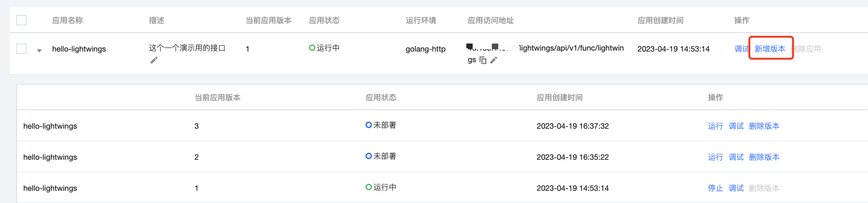Click blue undeployed status icon for version 3

tap(369, 125)
